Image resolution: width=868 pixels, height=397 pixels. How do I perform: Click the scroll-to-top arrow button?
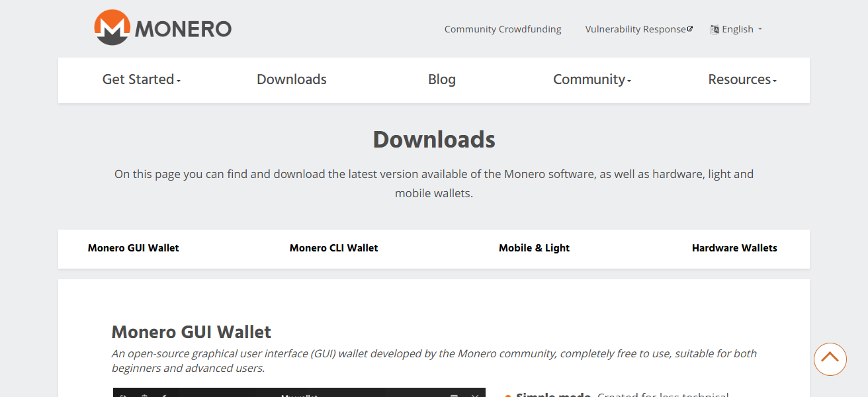pyautogui.click(x=830, y=359)
